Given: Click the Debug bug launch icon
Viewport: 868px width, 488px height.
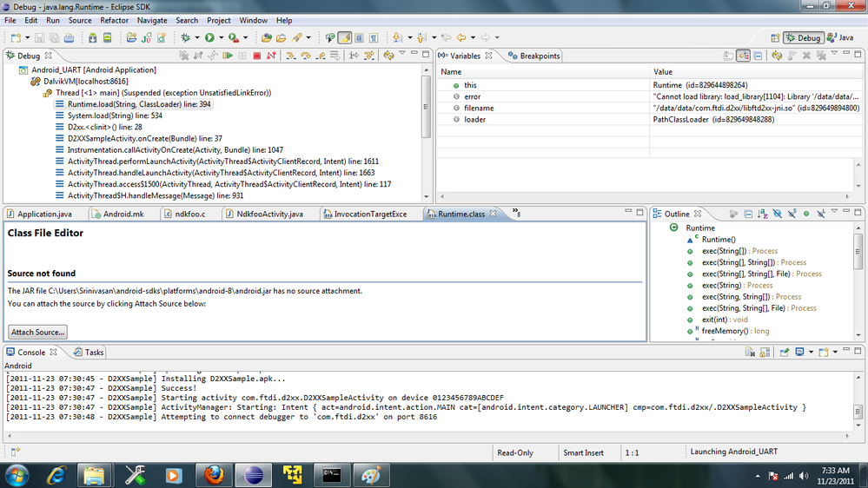Looking at the screenshot, I should (x=185, y=37).
